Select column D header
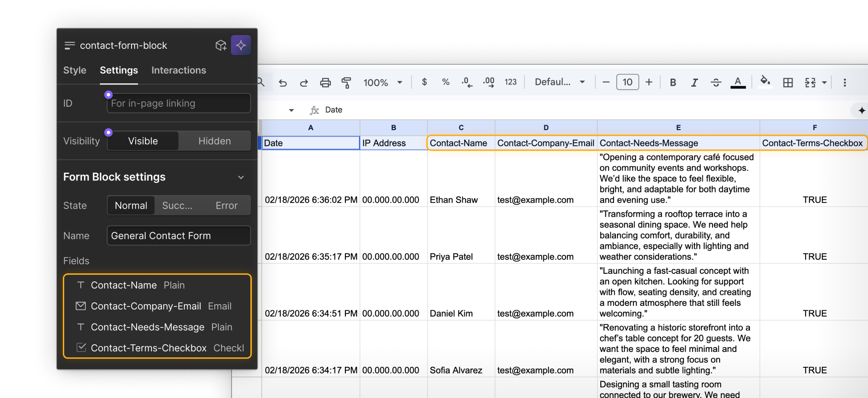Image resolution: width=868 pixels, height=398 pixels. 546,128
